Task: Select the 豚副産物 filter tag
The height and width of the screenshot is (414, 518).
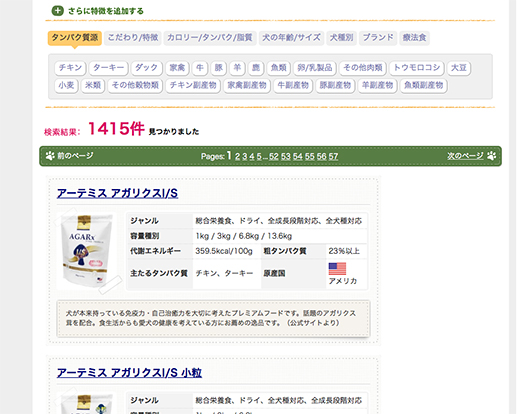Action: click(335, 86)
